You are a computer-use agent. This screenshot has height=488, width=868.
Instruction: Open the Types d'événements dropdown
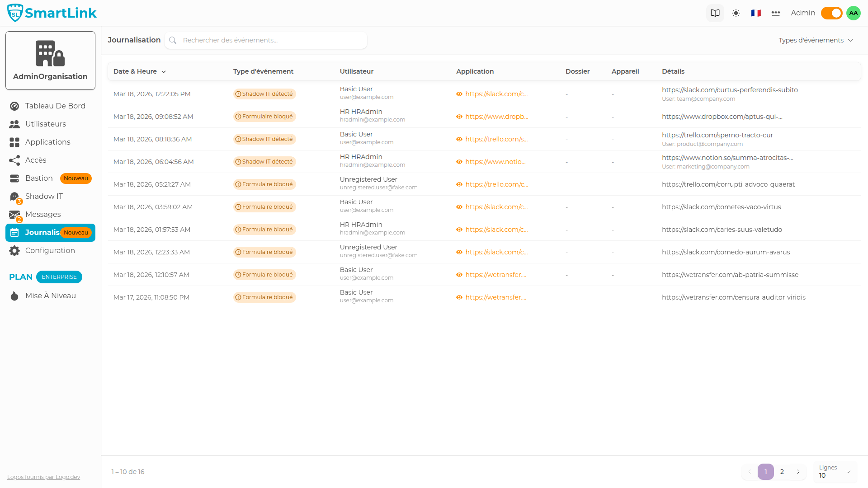pos(816,40)
